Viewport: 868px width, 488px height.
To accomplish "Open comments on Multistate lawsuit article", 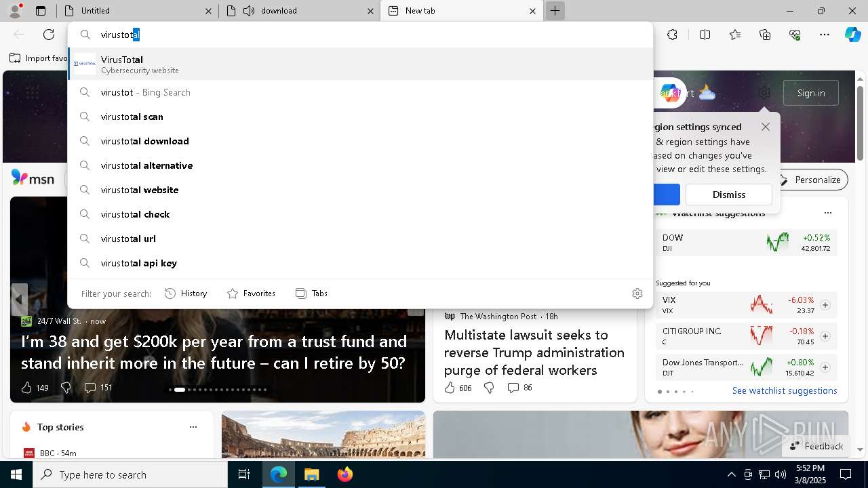I will [x=519, y=388].
